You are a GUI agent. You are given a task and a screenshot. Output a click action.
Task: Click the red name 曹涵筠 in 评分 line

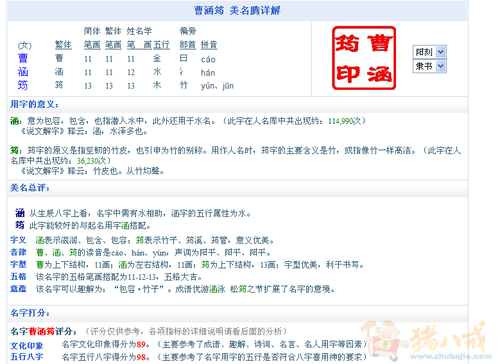tap(42, 331)
